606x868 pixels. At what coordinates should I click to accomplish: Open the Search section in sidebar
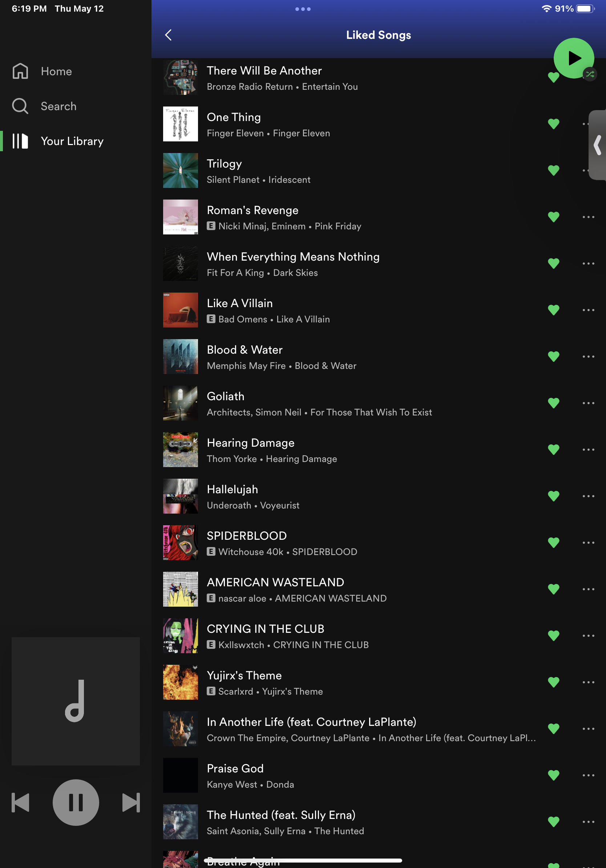(x=58, y=106)
